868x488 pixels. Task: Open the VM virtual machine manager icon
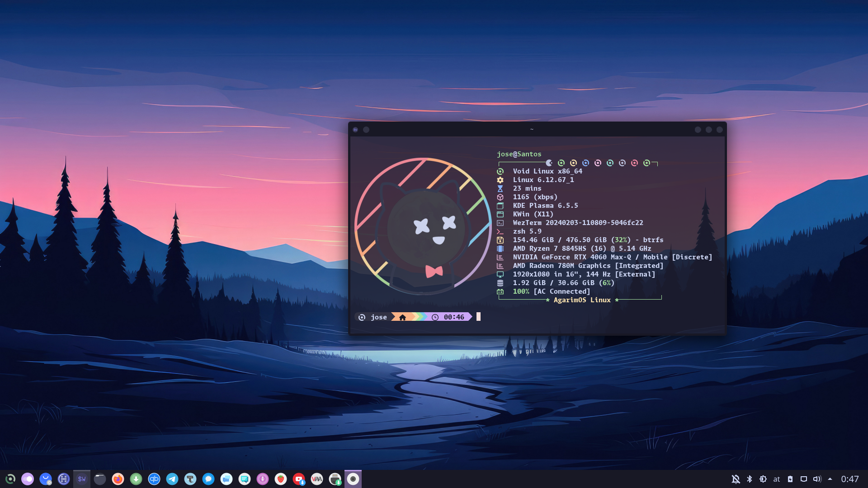click(x=317, y=479)
